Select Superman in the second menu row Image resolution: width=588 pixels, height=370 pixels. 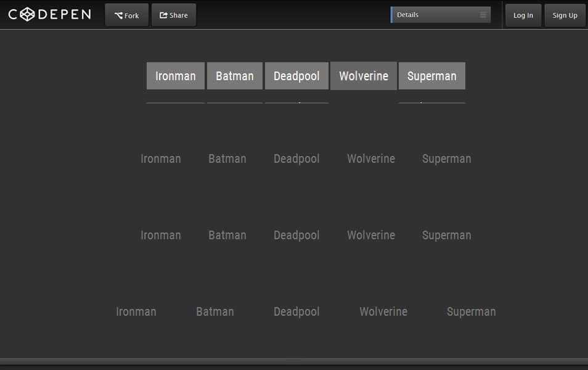pos(446,158)
